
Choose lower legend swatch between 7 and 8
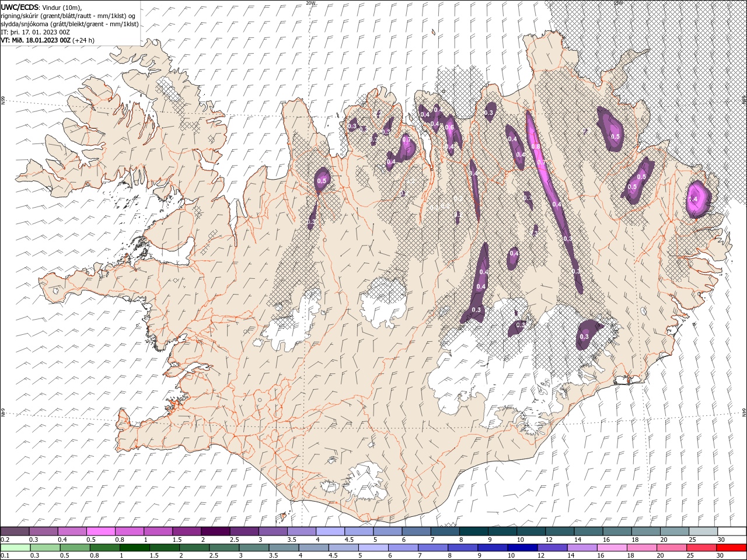(432, 548)
